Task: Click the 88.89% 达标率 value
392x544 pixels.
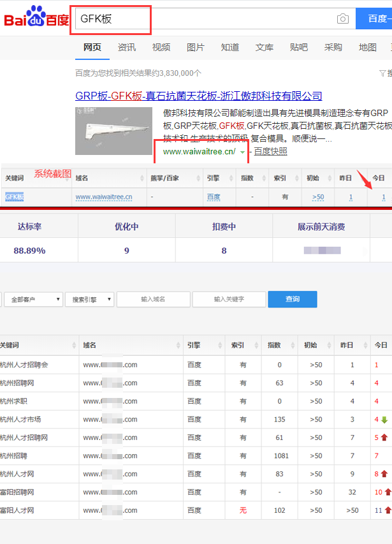Action: [x=29, y=251]
